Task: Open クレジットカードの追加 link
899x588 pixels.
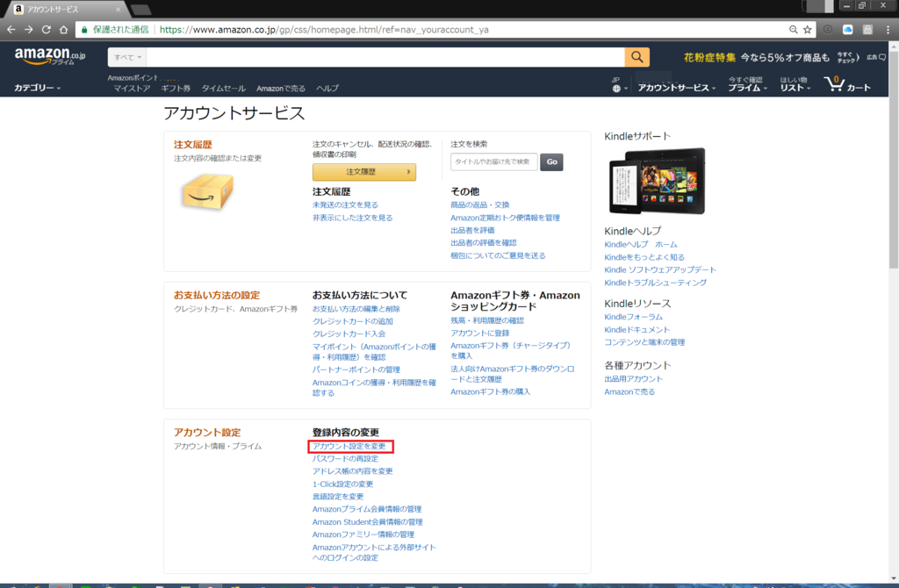Action: (353, 321)
